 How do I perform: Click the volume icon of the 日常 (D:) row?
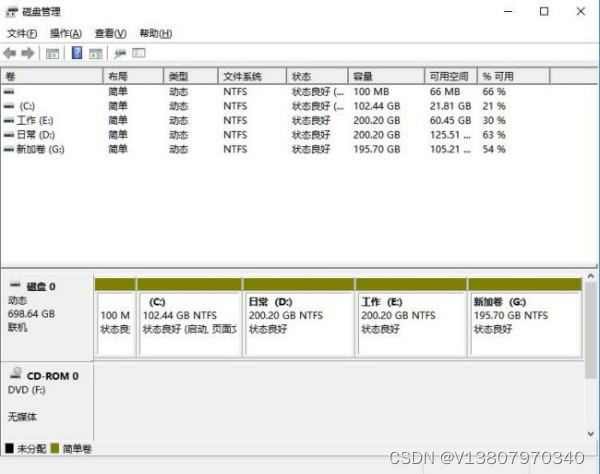(9, 135)
